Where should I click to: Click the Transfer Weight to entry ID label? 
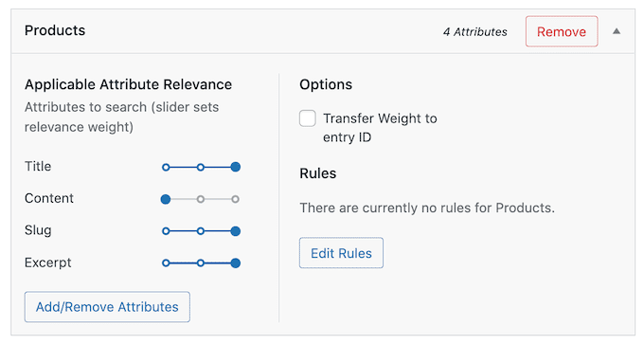pyautogui.click(x=380, y=127)
